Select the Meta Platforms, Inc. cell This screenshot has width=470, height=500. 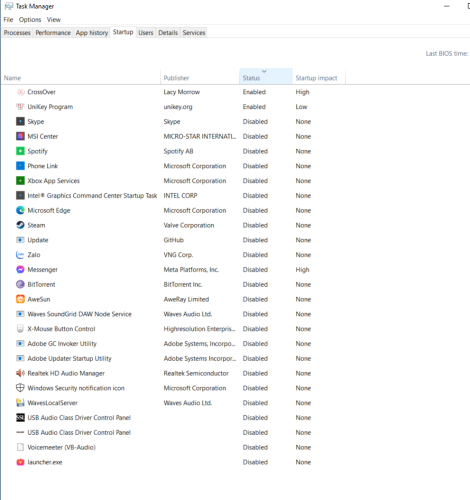click(191, 269)
